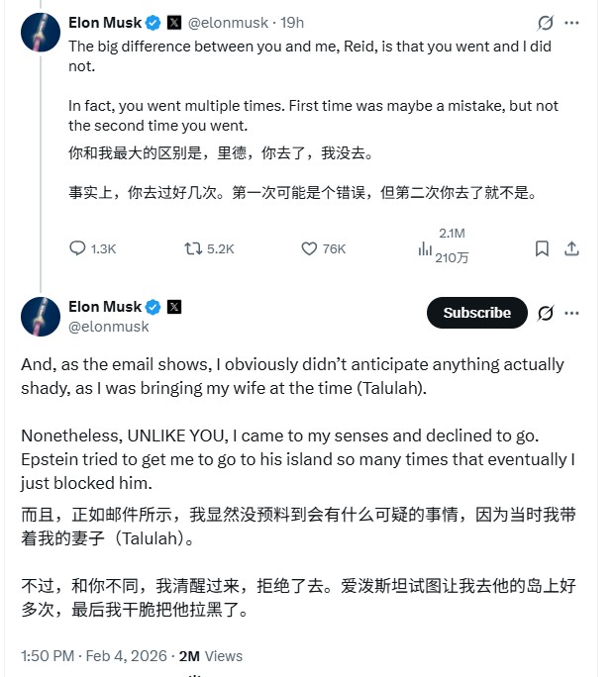Expand more options next to Subscribe button
This screenshot has height=677, width=616.
click(x=571, y=313)
